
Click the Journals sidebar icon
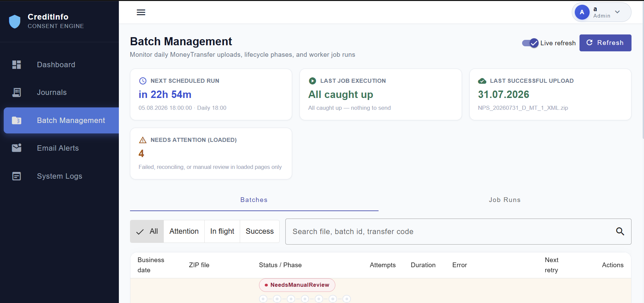pyautogui.click(x=17, y=92)
